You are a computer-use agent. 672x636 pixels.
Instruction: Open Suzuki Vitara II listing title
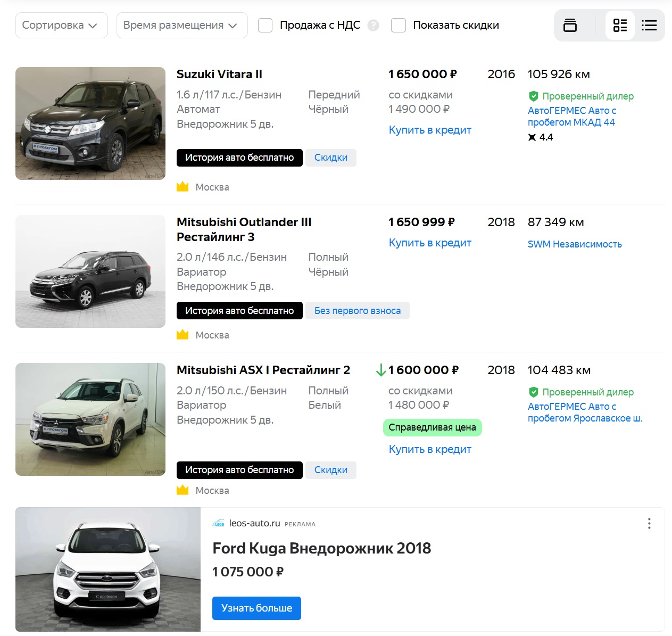point(219,74)
